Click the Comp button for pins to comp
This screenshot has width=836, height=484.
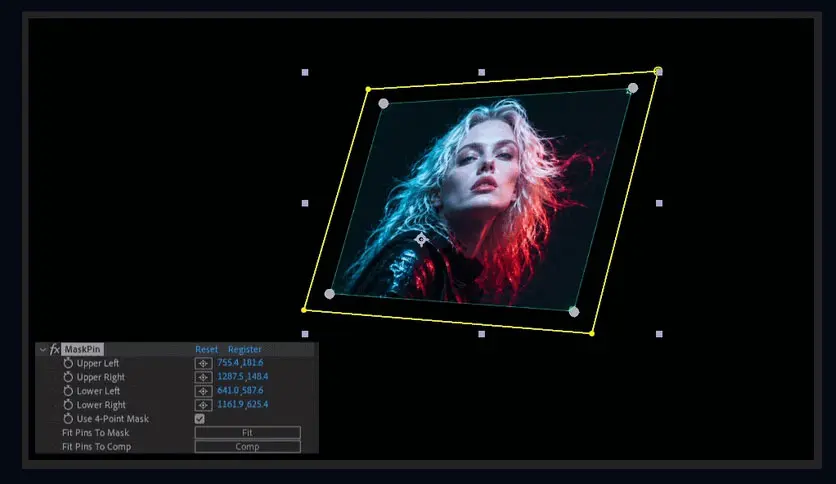pyautogui.click(x=247, y=447)
